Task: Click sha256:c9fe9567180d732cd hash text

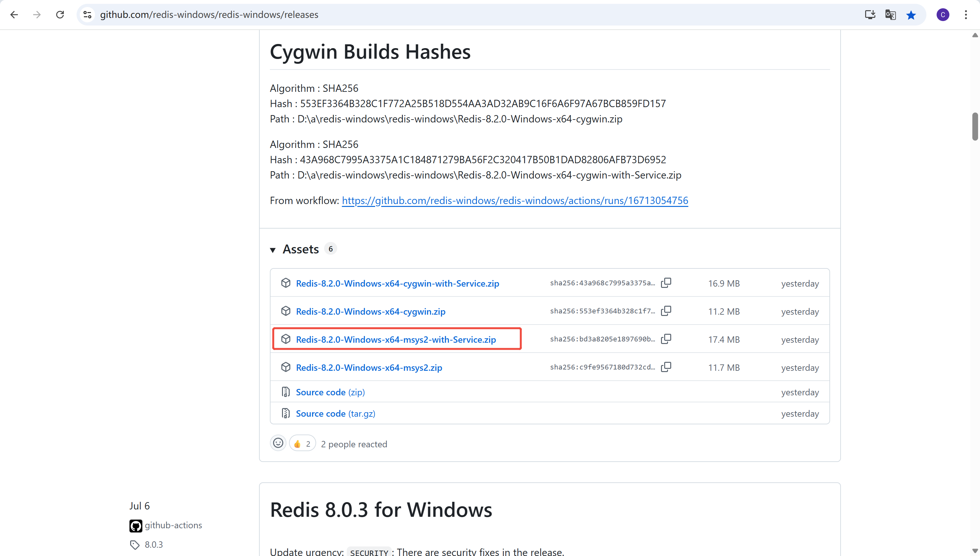Action: pyautogui.click(x=603, y=367)
